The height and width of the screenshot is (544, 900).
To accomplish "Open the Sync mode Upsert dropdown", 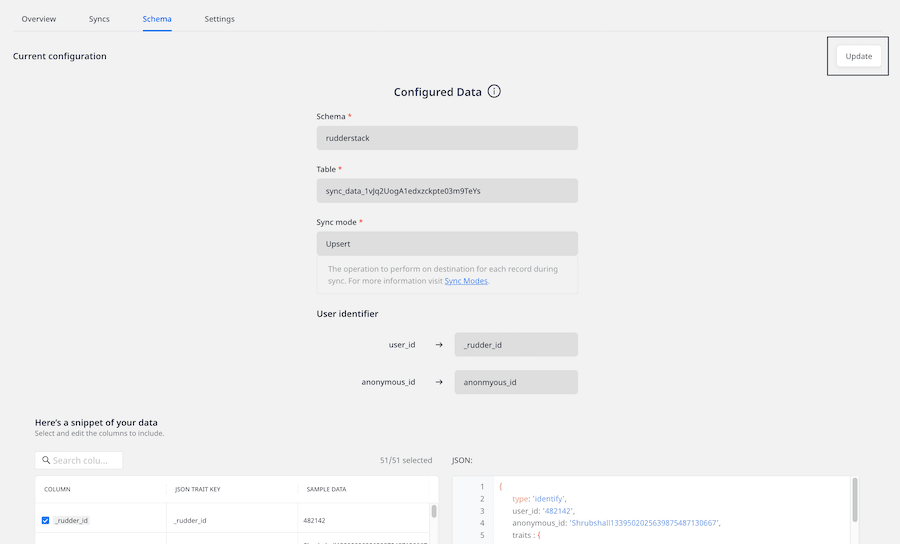I will (x=447, y=244).
